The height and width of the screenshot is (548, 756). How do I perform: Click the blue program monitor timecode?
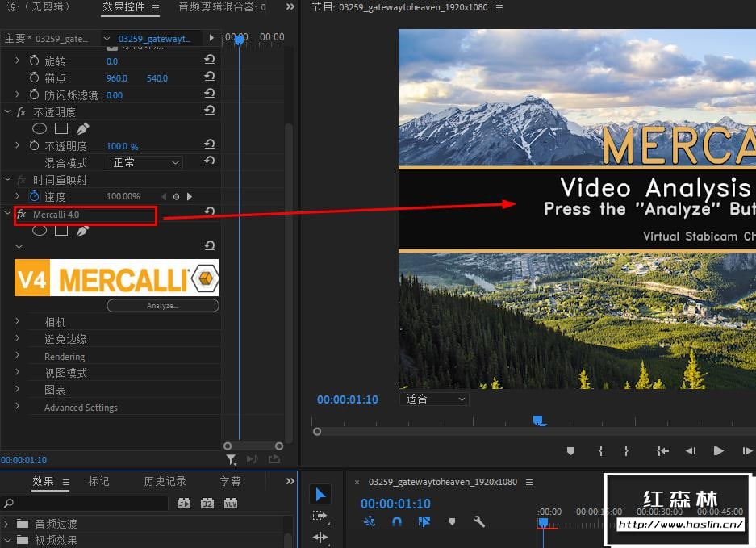click(348, 399)
